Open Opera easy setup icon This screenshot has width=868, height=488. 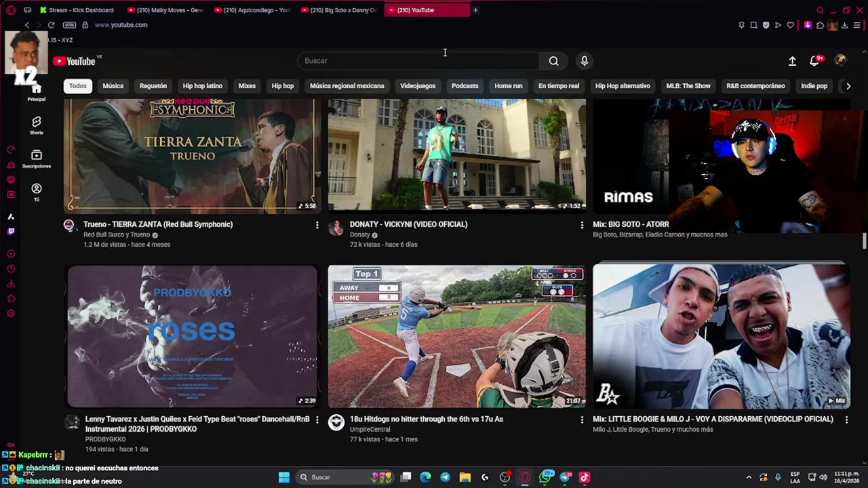856,25
